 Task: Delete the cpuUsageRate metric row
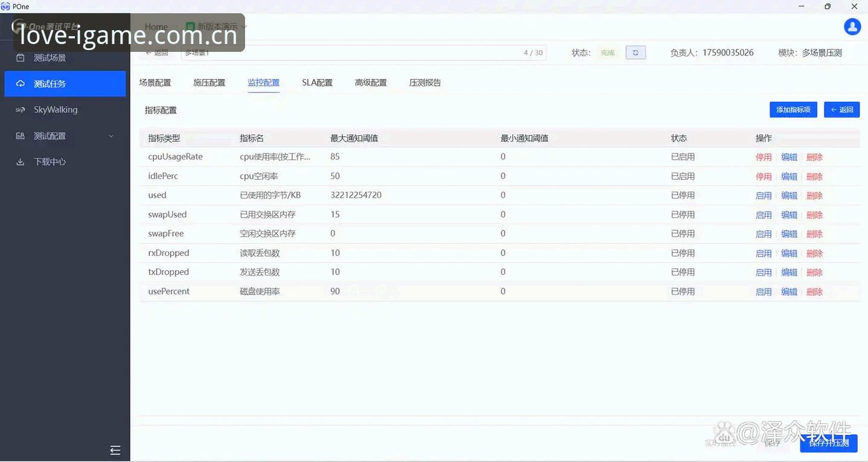pos(814,157)
